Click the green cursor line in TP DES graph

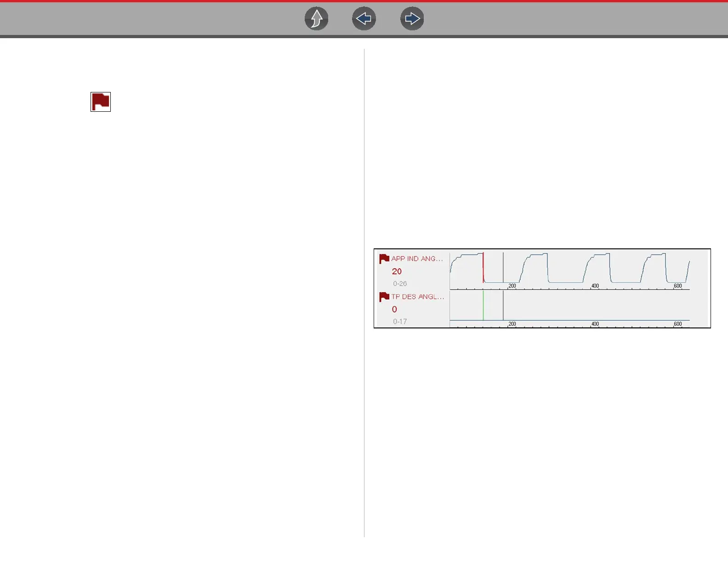point(483,305)
